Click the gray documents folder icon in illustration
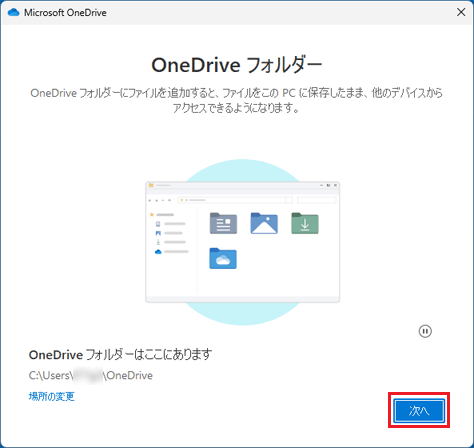This screenshot has width=474, height=448. (223, 223)
